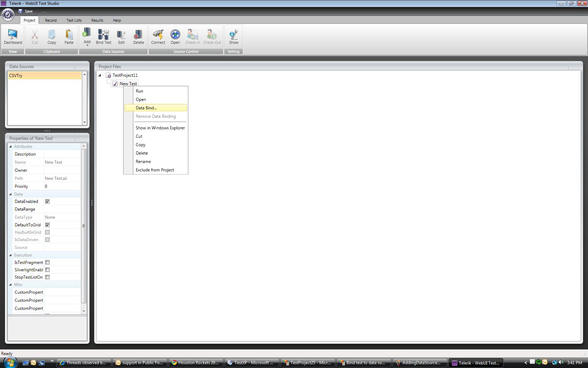Switch to Houston Rockets Chrome taskbar window
Image resolution: width=588 pixels, height=368 pixels.
[x=196, y=363]
